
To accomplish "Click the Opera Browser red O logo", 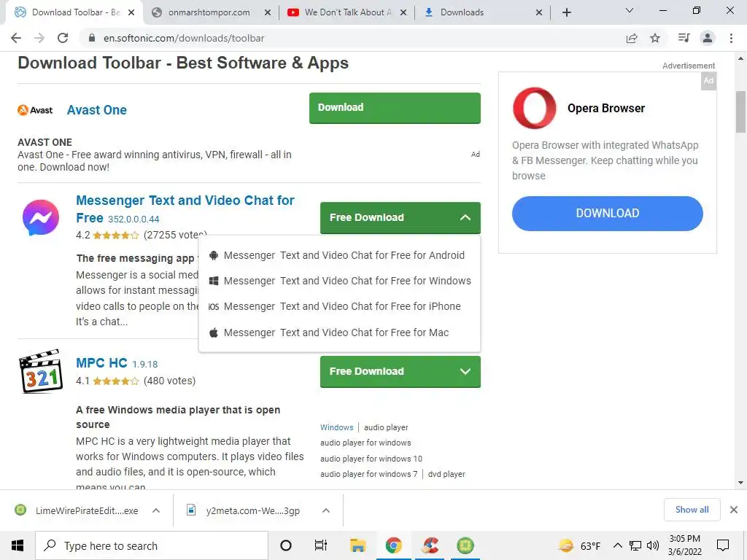I will pyautogui.click(x=534, y=108).
